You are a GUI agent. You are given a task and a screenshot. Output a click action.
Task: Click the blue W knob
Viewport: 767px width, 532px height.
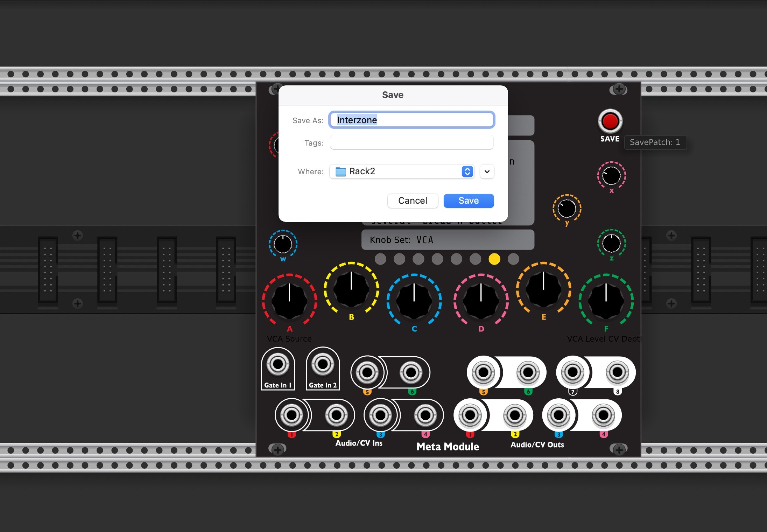tap(283, 244)
